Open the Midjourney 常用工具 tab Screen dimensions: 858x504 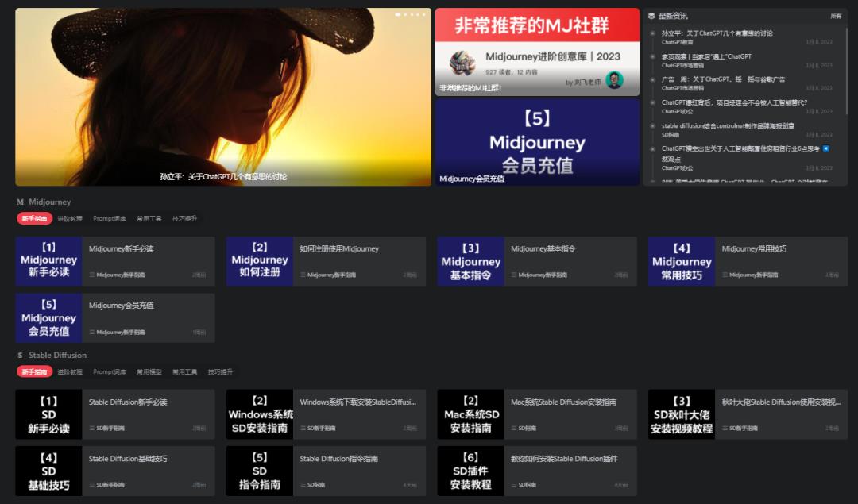[x=149, y=218]
